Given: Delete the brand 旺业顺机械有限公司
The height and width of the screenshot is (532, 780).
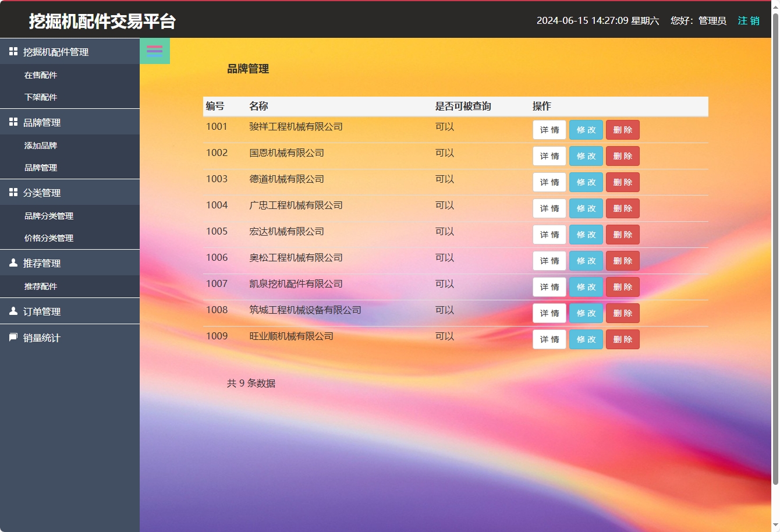Looking at the screenshot, I should click(622, 339).
